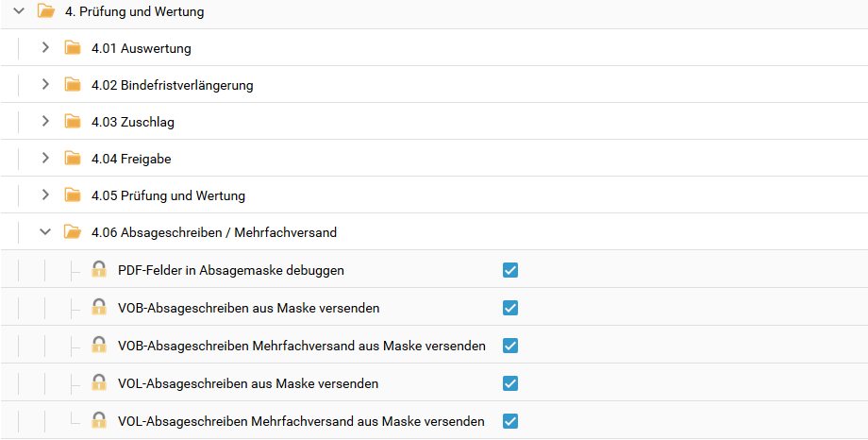Toggle checkbox for VOB-Absageschreiben Mehrfachversand aus Maske versenden
The image size is (868, 440).
point(510,346)
